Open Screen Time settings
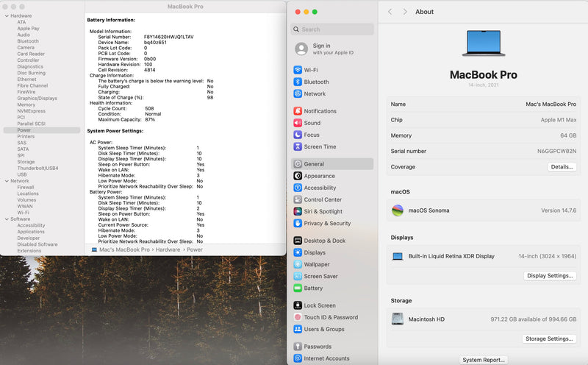Image resolution: width=588 pixels, height=365 pixels. [320, 146]
